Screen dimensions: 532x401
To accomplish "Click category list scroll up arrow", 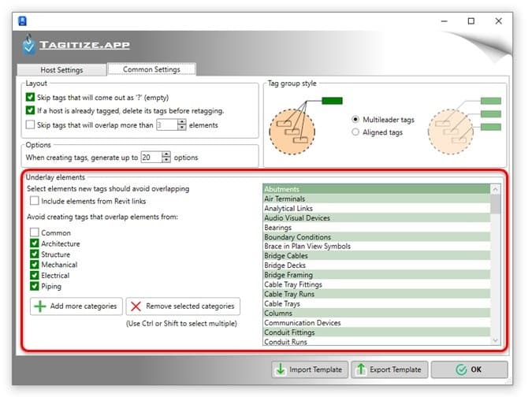I will point(496,189).
